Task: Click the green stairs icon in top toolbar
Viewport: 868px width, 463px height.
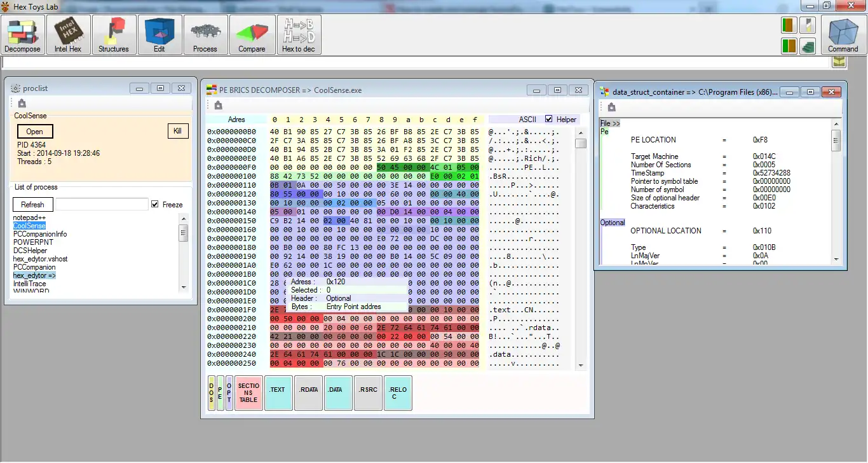Action: pos(808,46)
